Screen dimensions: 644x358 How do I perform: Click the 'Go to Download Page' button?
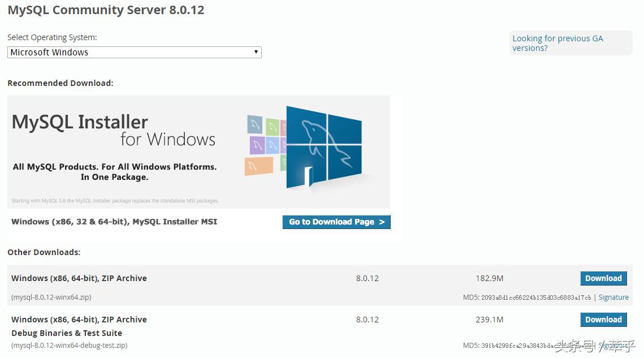coord(336,222)
